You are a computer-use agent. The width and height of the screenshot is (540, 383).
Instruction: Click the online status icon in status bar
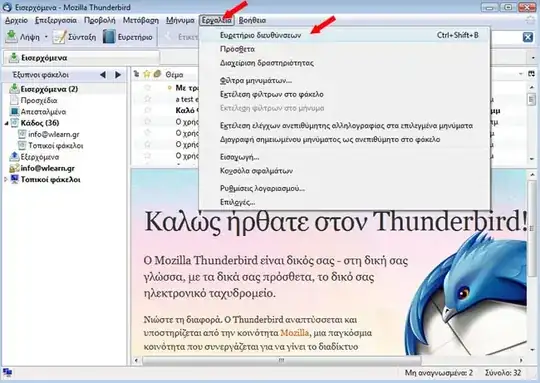pyautogui.click(x=8, y=372)
